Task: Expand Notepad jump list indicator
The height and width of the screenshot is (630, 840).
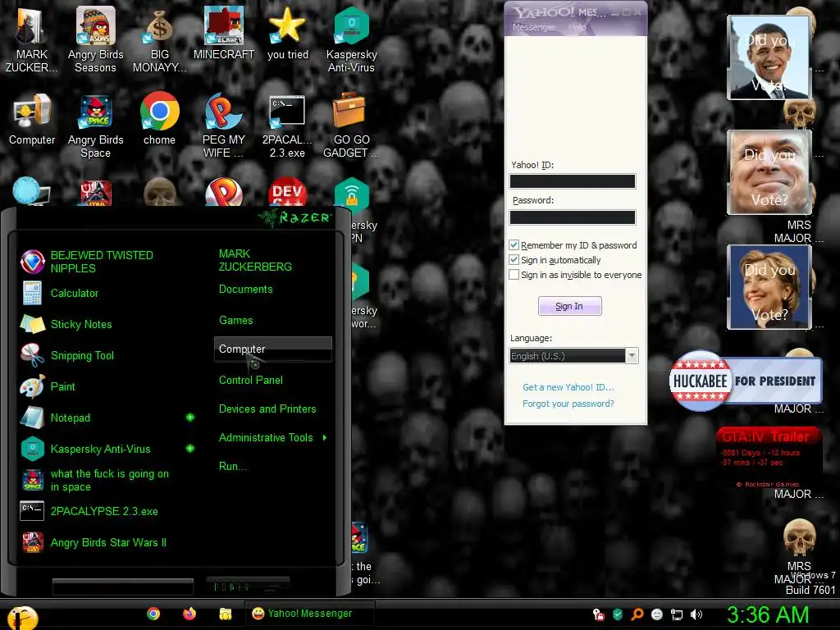Action: pyautogui.click(x=190, y=418)
